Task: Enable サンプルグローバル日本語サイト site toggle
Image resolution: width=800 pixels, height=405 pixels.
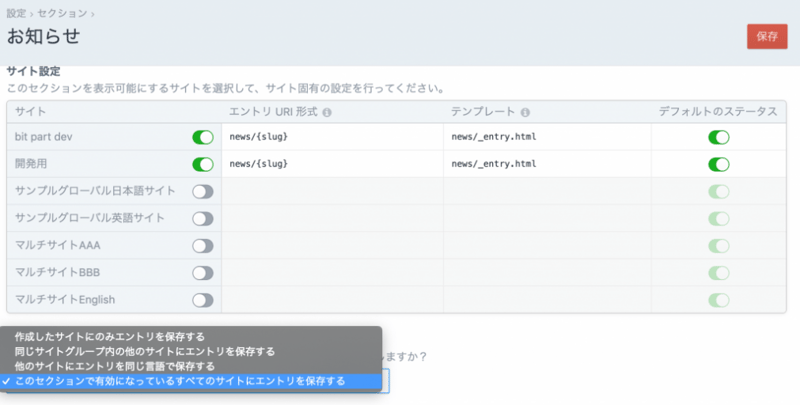Action: (x=203, y=191)
